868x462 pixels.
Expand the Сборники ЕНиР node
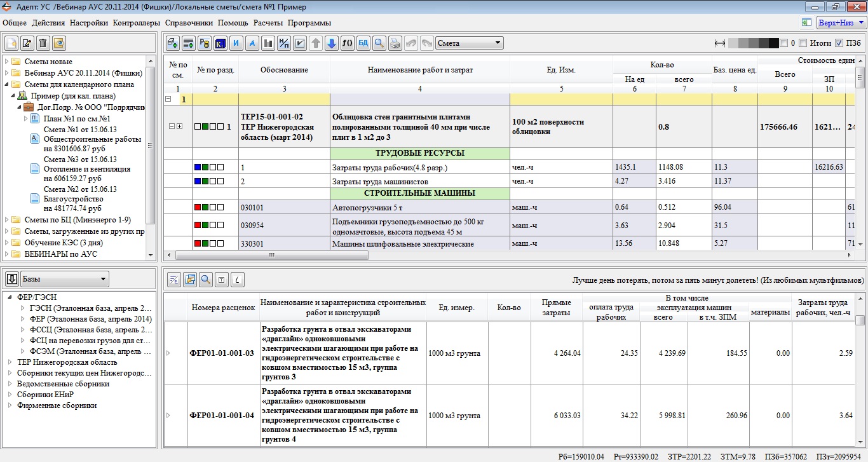click(11, 394)
